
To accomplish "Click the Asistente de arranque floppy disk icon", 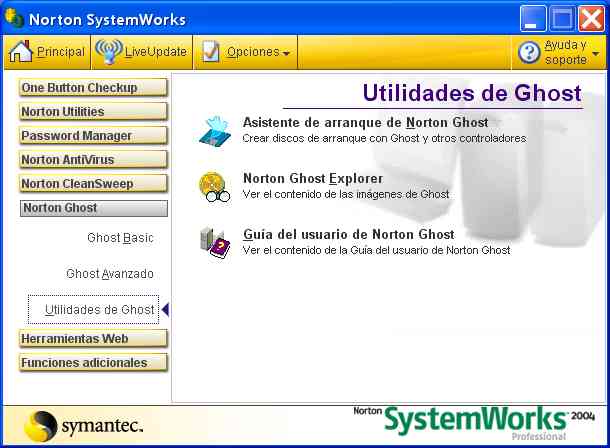I will 215,130.
